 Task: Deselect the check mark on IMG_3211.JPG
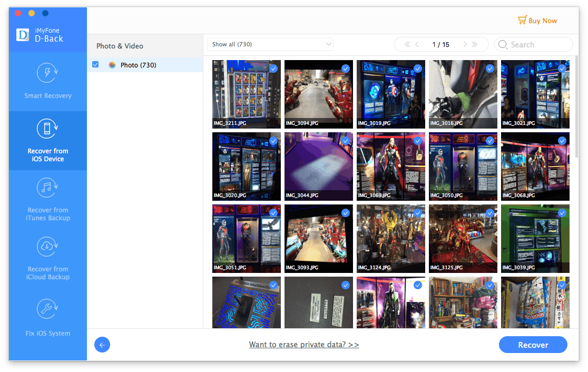(273, 68)
